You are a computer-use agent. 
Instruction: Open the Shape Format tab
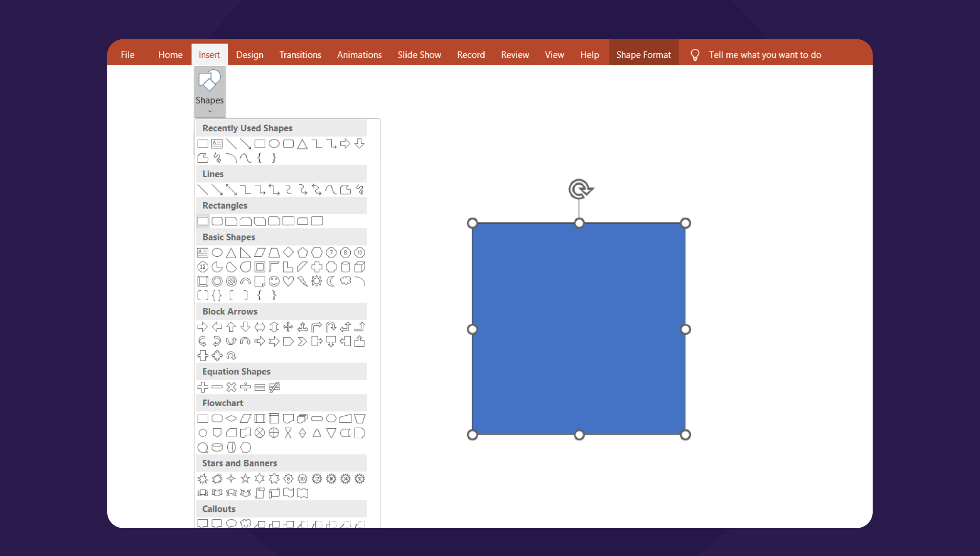[x=644, y=55]
